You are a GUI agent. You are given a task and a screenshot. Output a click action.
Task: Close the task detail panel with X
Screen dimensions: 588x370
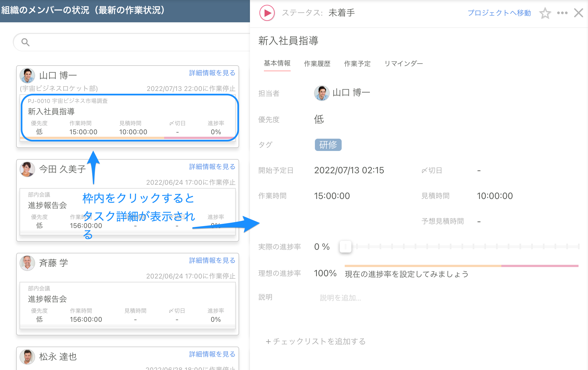[579, 13]
